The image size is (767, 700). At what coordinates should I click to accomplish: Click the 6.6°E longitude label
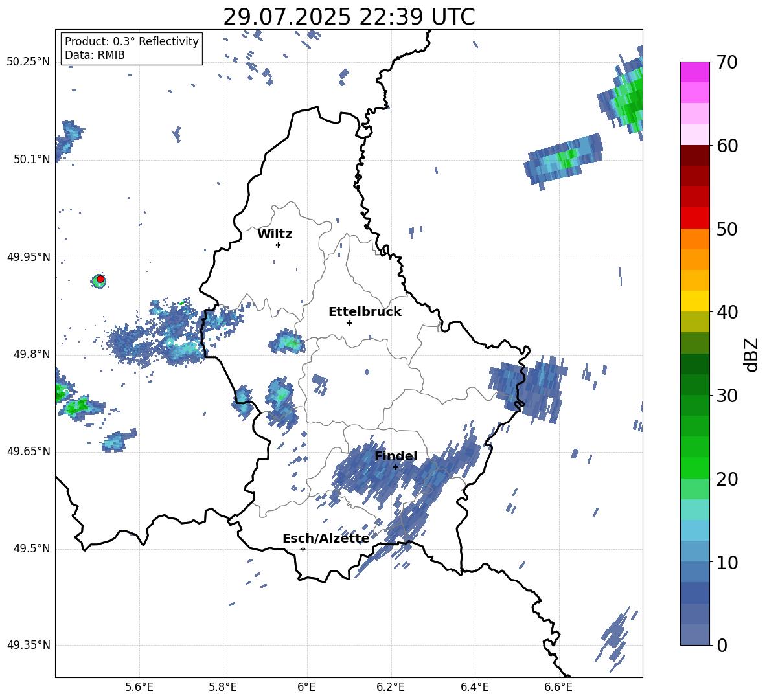pyautogui.click(x=558, y=687)
